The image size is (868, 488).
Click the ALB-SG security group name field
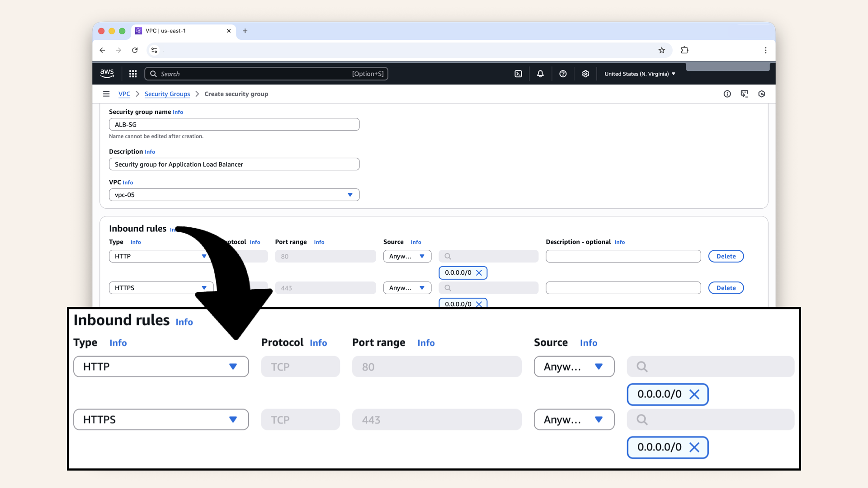tap(234, 124)
